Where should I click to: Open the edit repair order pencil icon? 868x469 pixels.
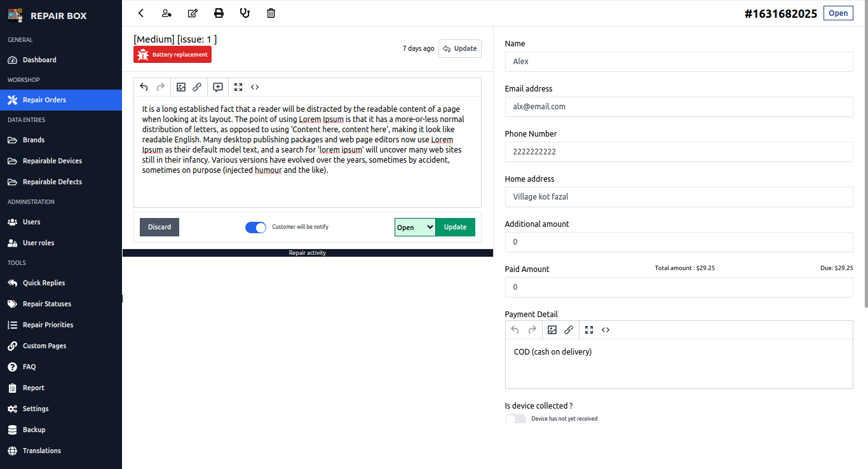coord(193,13)
